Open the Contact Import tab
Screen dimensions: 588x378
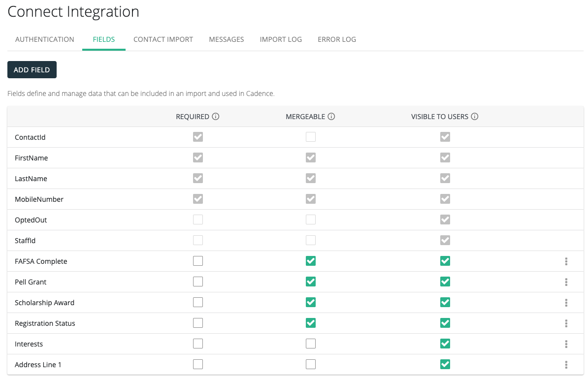click(x=163, y=39)
